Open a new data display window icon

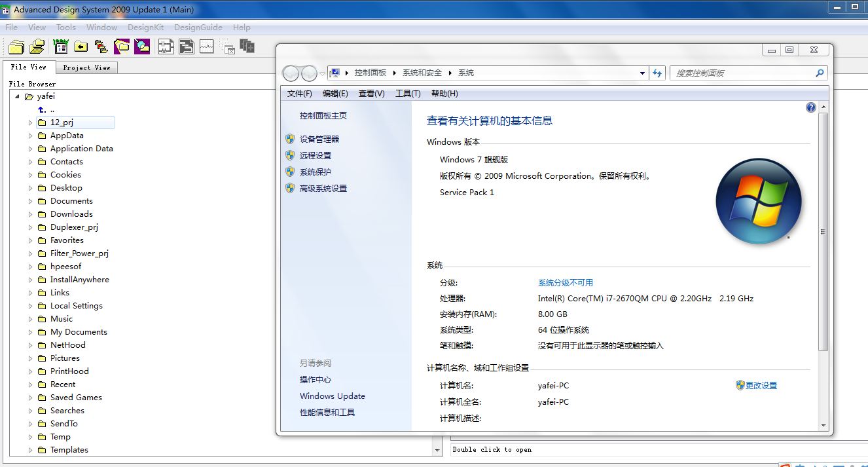click(207, 47)
